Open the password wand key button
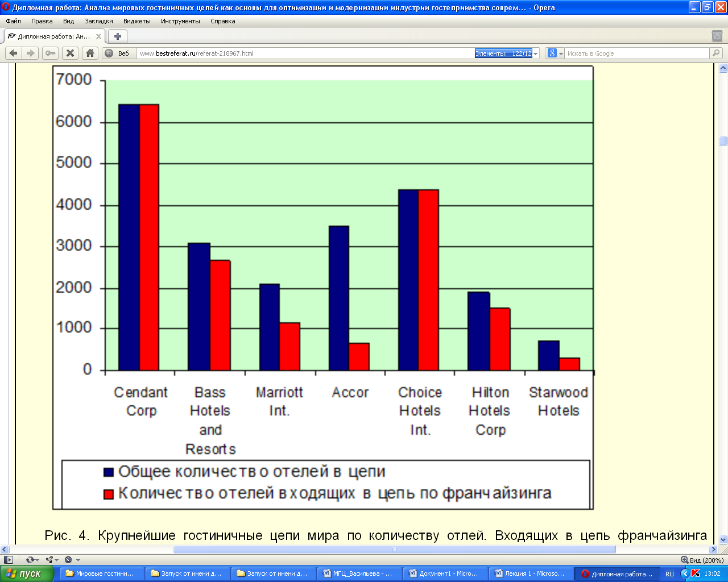Screen dimensions: 728x582 51,53
